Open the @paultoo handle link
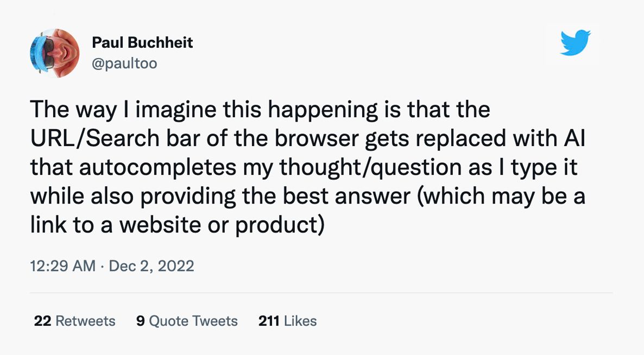This screenshot has height=355, width=644. point(124,64)
